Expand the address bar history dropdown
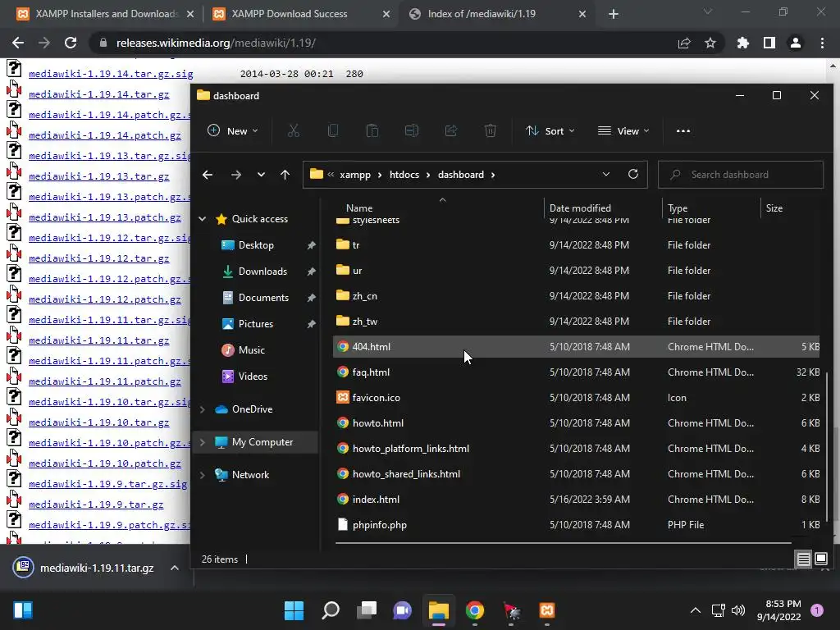The width and height of the screenshot is (840, 630). click(x=606, y=174)
